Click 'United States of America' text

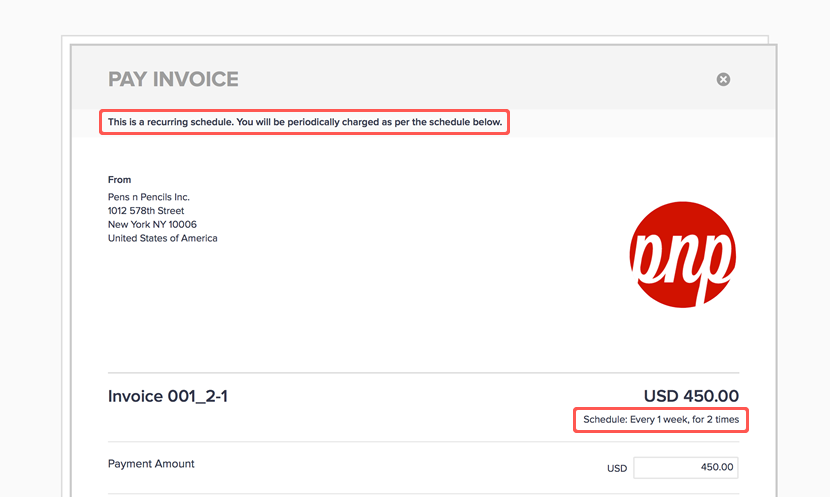click(163, 238)
